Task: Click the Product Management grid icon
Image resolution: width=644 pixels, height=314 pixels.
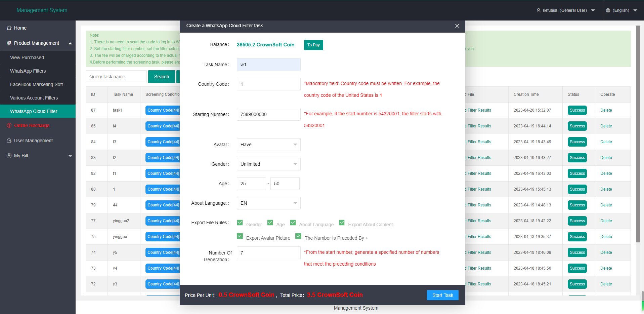Action: pos(9,43)
